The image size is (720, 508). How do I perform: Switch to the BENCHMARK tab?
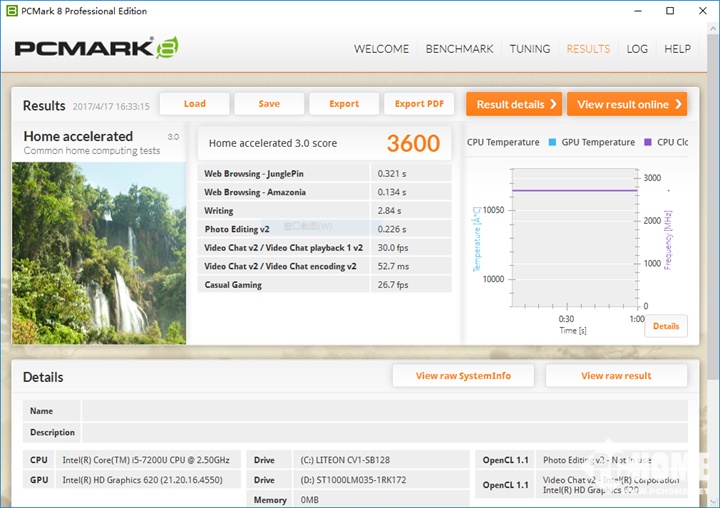coord(459,49)
